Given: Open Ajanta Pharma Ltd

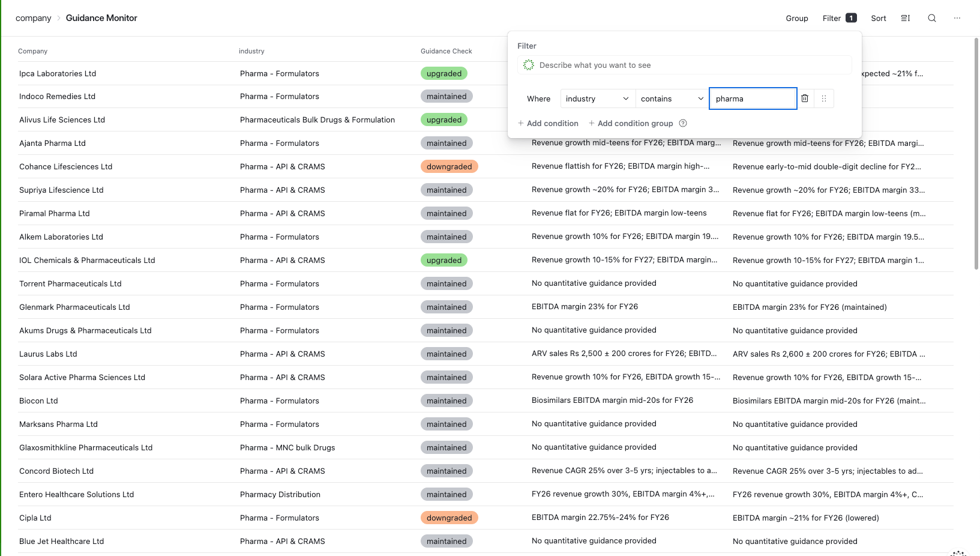Looking at the screenshot, I should click(x=52, y=143).
